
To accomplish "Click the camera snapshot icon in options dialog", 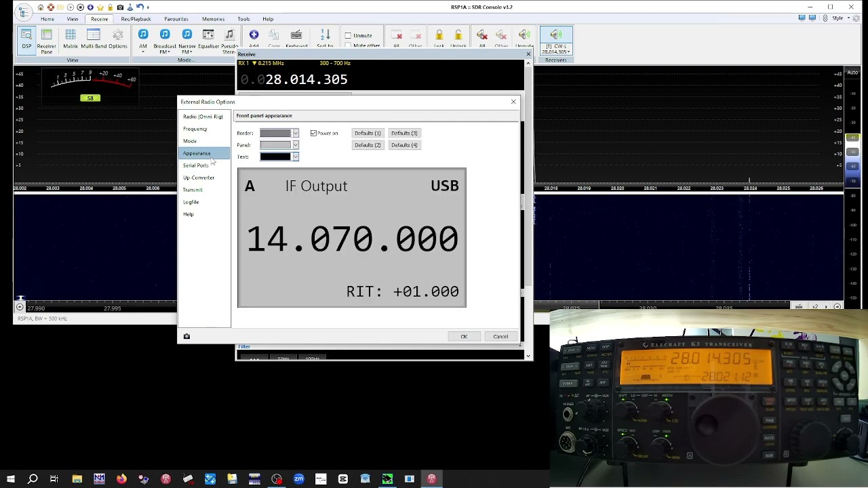I will coord(186,336).
